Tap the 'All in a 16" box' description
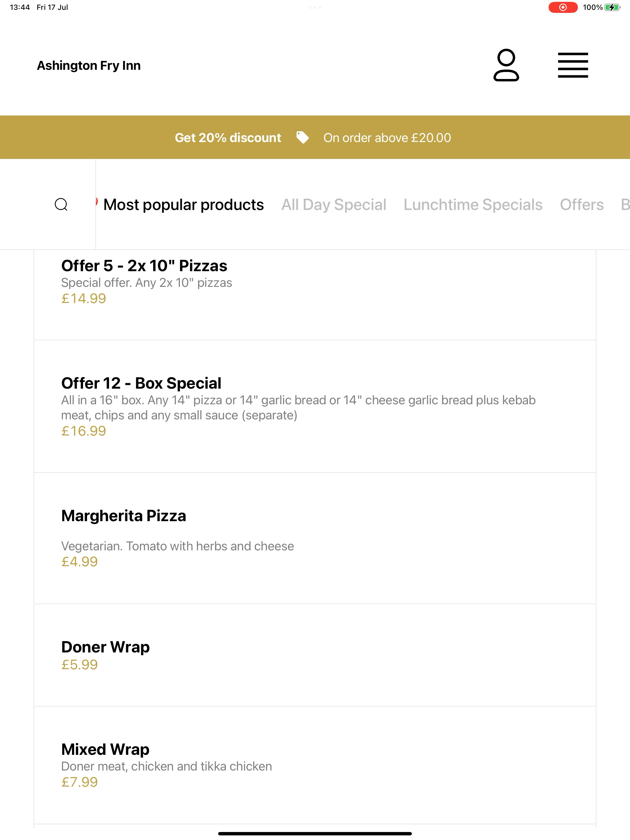 click(x=298, y=408)
